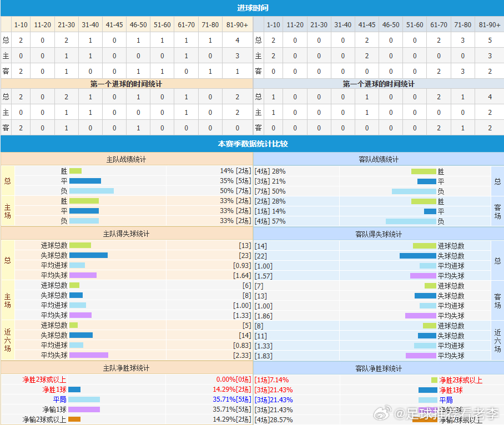Click the away value [4场] 57%
Image resolution: width=504 pixels, height=425 pixels.
tap(270, 221)
